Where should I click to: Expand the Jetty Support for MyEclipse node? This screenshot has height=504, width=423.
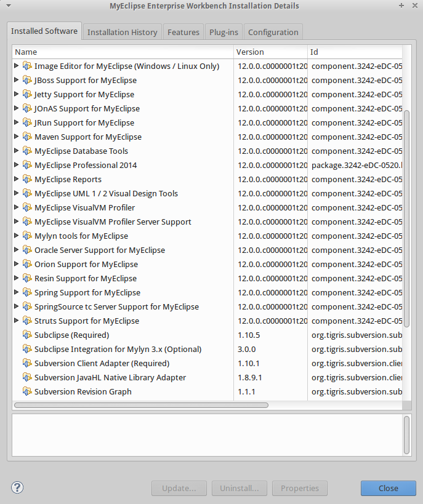17,94
